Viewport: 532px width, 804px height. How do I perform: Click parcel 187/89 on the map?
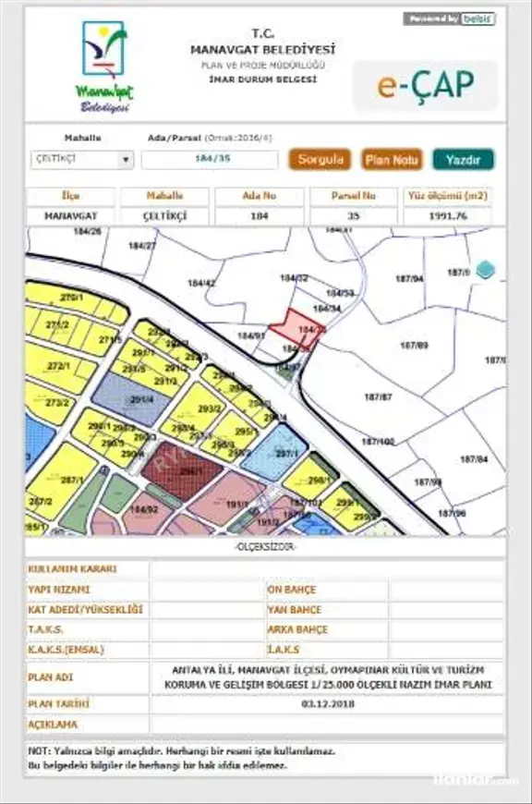[414, 345]
